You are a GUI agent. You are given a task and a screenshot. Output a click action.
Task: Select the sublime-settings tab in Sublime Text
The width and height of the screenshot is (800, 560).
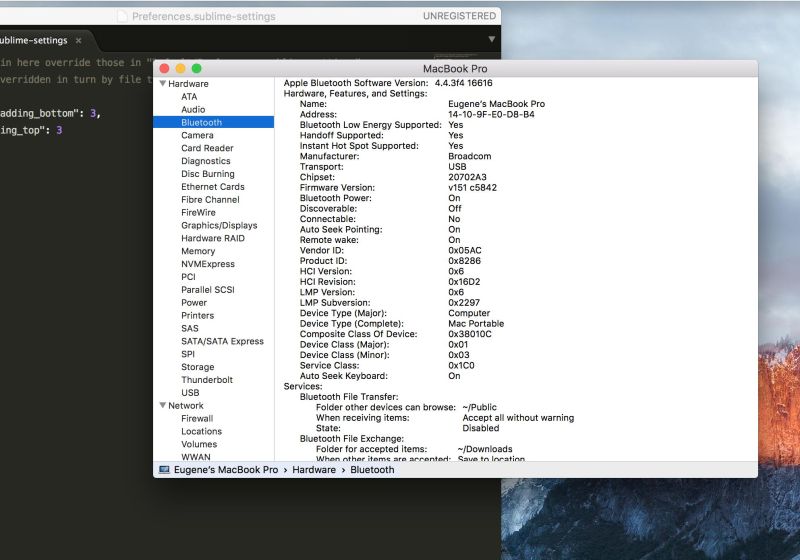pos(34,40)
